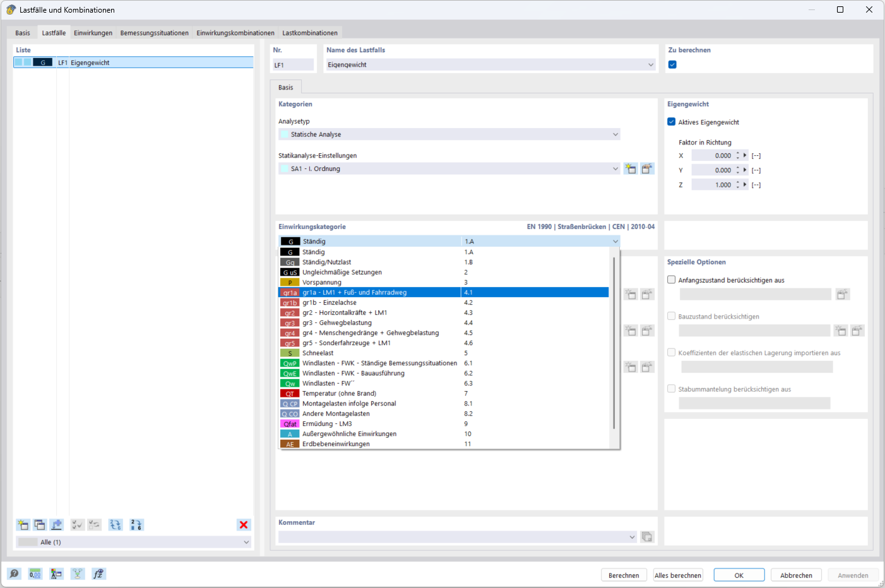Open the SA1 - I. Ordnung dropdown
Image resolution: width=885 pixels, height=588 pixels.
(615, 168)
